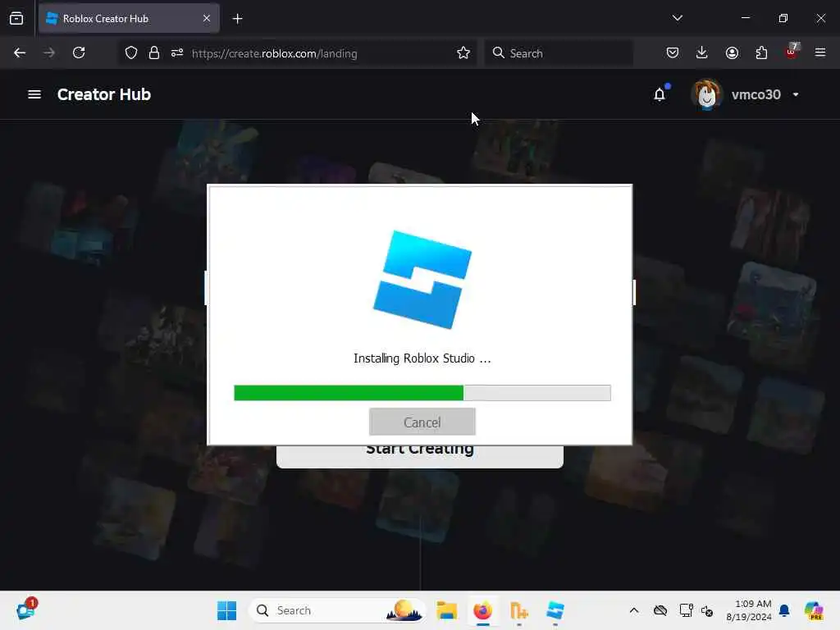The height and width of the screenshot is (630, 840).
Task: Open File Explorer from taskbar
Action: click(x=446, y=610)
